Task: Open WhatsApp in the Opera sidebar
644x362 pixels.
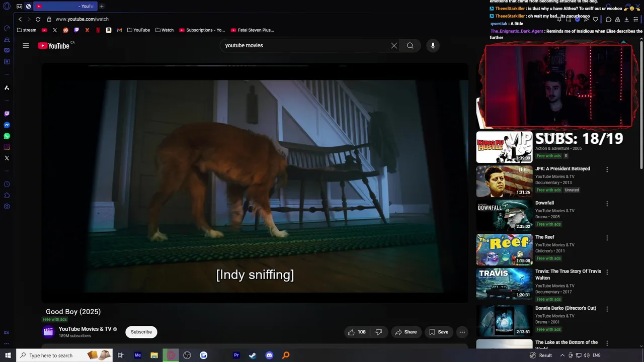Action: coord(7,136)
